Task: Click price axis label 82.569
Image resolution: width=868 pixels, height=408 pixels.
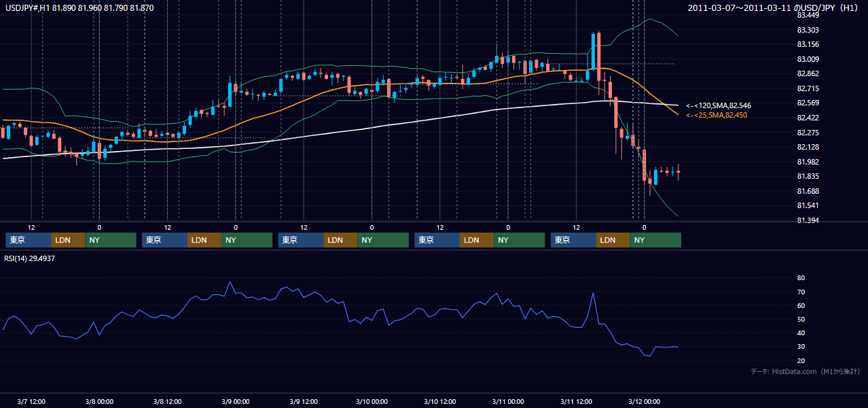Action: click(808, 103)
